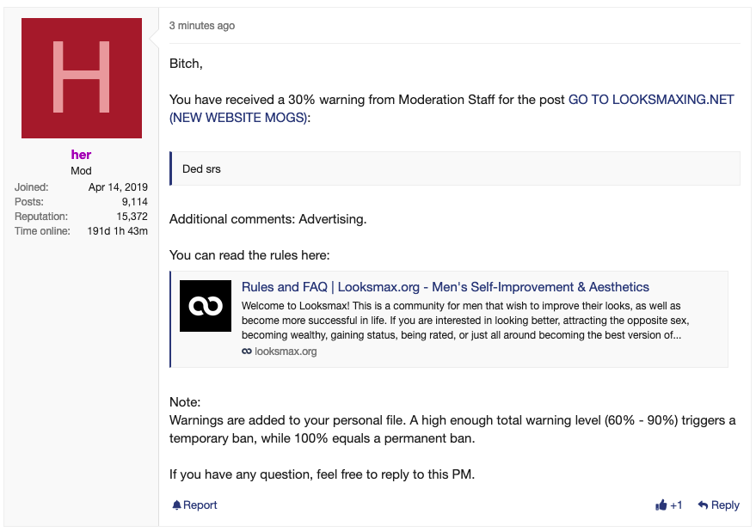Click the 'feel free to reply to this PM' line
This screenshot has width=756, height=532.
tap(322, 474)
